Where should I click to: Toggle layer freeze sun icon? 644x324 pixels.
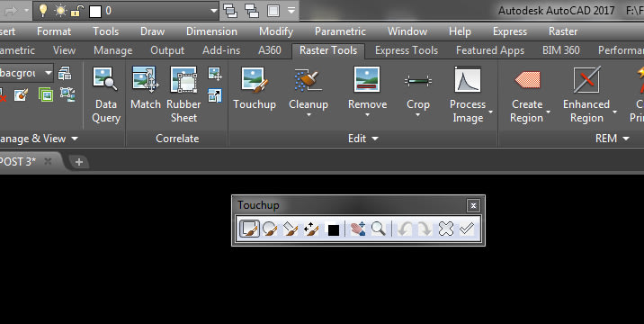coord(60,11)
